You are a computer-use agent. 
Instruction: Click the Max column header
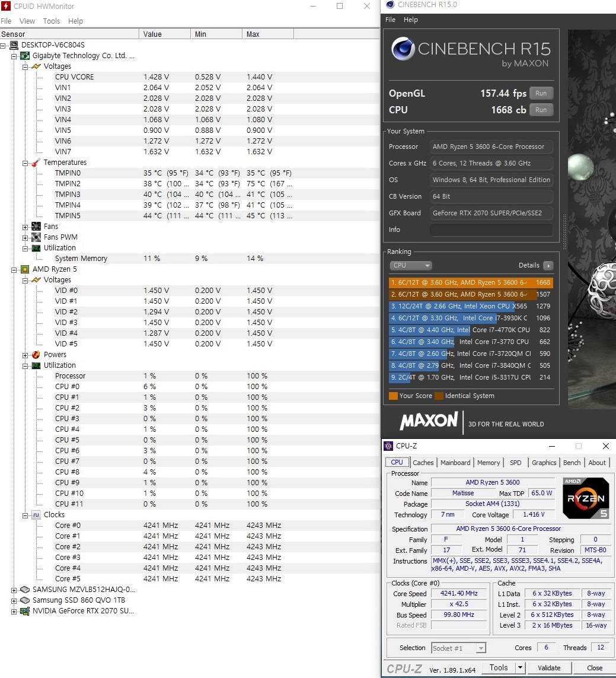267,34
